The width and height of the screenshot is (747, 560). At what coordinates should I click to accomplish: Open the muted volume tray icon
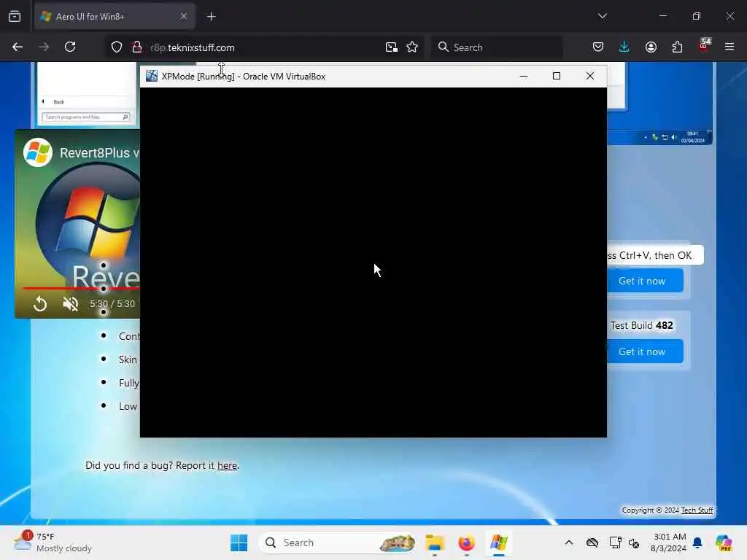click(x=634, y=542)
